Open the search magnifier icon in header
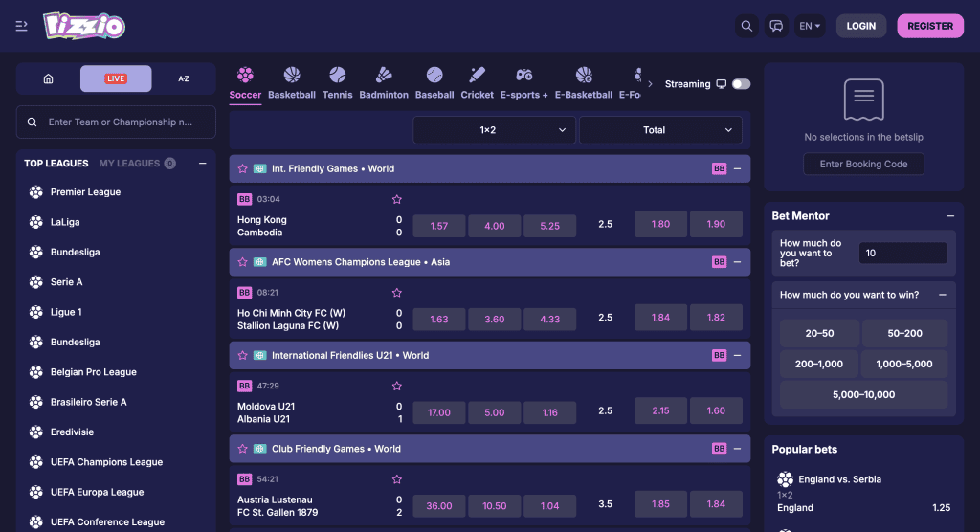The image size is (980, 532). (746, 26)
